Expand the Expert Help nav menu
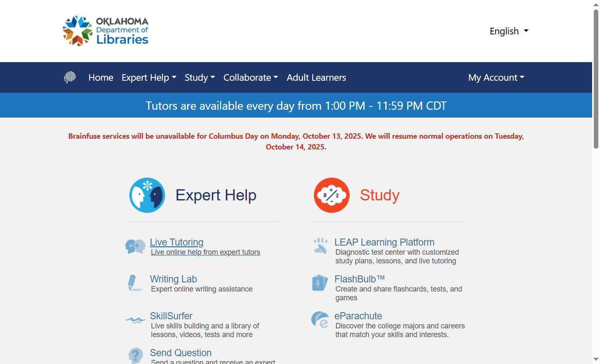 (149, 77)
